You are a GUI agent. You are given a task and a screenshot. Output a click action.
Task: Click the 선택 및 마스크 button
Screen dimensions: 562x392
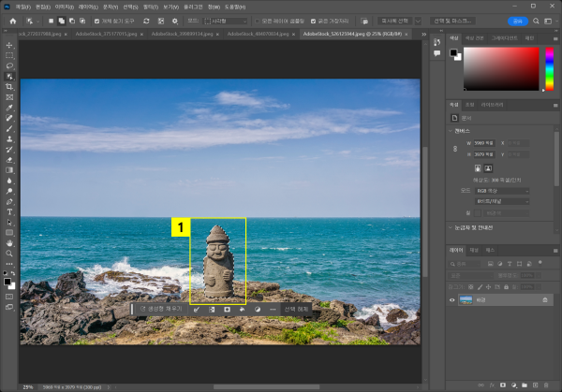tap(453, 21)
